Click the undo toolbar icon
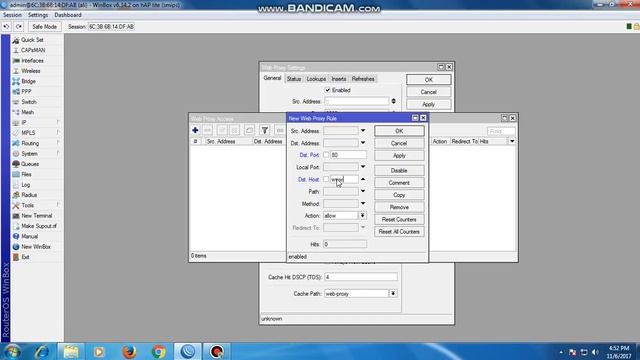Image resolution: width=640 pixels, height=360 pixels. click(x=6, y=27)
